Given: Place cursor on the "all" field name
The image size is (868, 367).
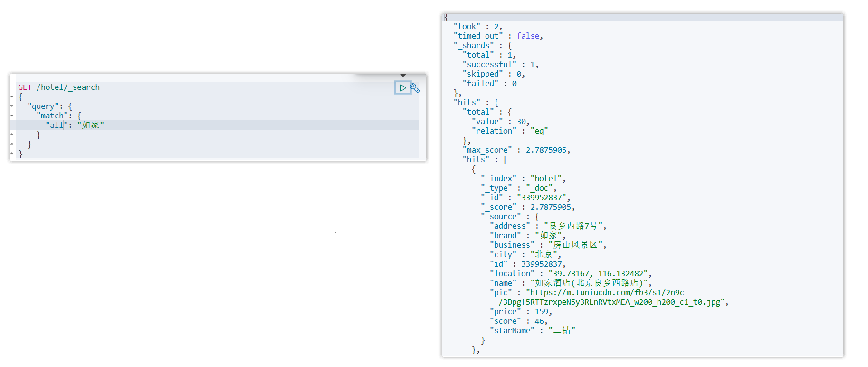Looking at the screenshot, I should pos(57,125).
